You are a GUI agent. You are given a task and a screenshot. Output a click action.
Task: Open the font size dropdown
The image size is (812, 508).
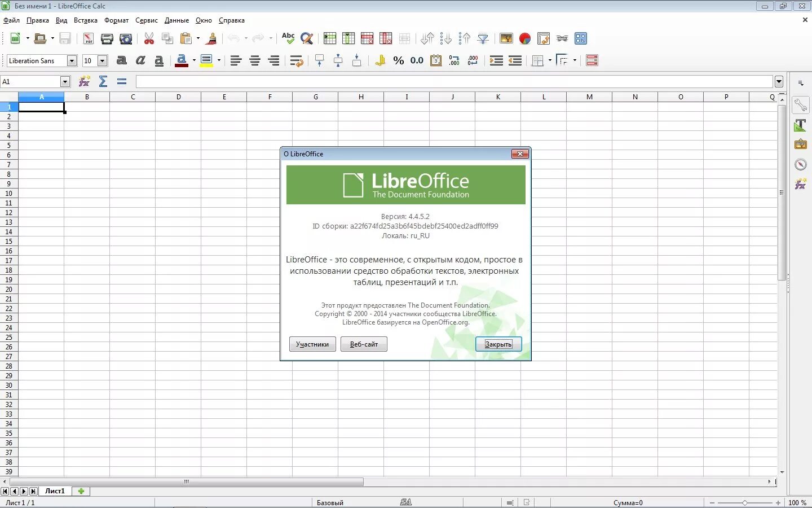click(x=103, y=60)
